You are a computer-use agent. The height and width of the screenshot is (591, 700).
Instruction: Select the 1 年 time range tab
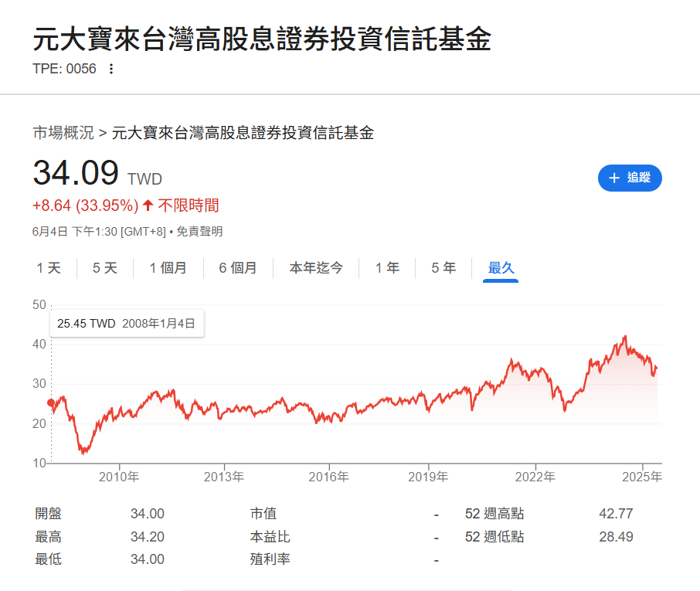387,268
